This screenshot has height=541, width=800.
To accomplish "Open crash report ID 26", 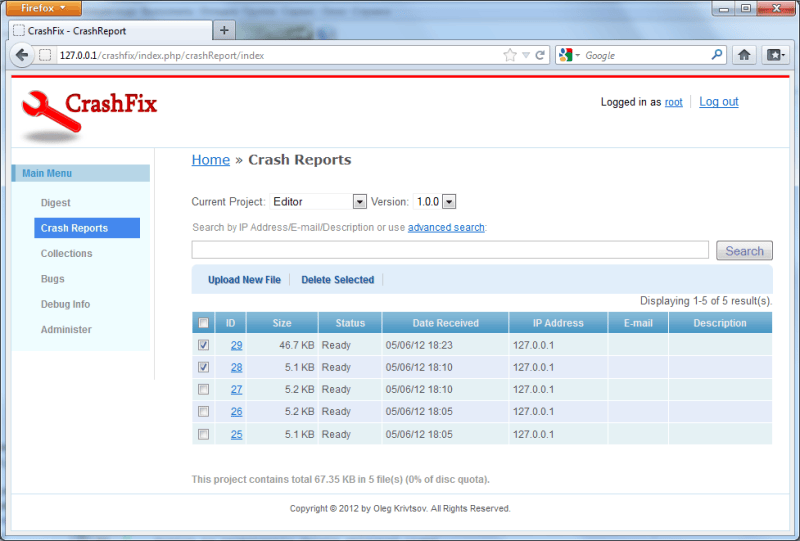I will click(x=236, y=411).
